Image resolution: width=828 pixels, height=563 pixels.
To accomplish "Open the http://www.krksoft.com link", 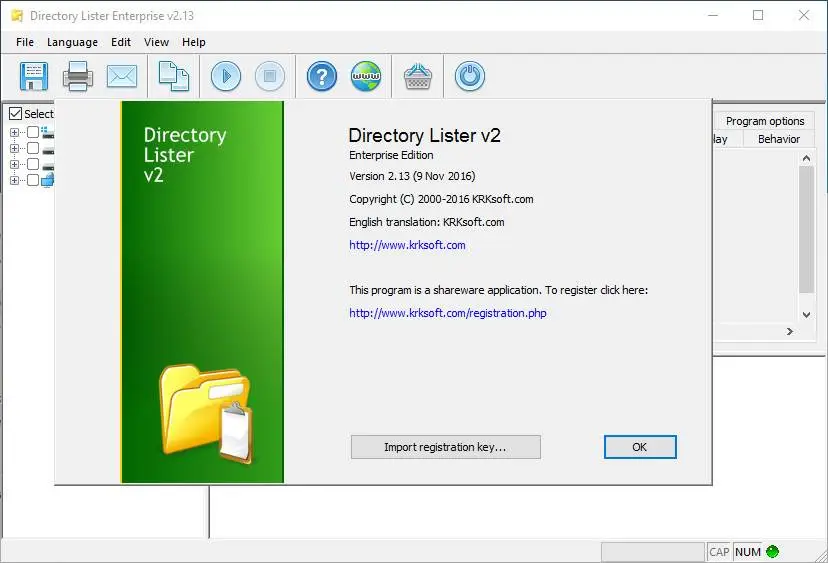I will pos(407,245).
